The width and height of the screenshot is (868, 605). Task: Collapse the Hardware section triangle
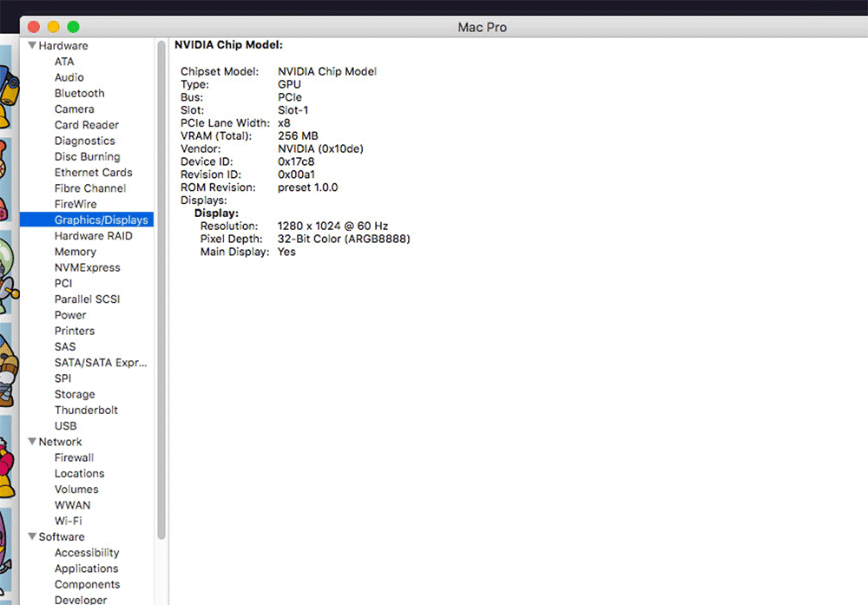pyautogui.click(x=32, y=45)
